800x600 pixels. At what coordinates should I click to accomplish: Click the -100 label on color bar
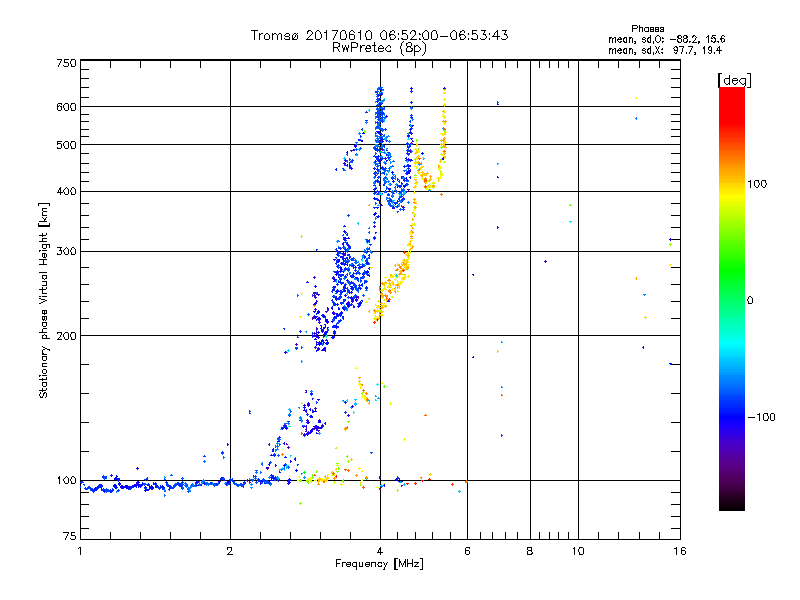pos(762,417)
